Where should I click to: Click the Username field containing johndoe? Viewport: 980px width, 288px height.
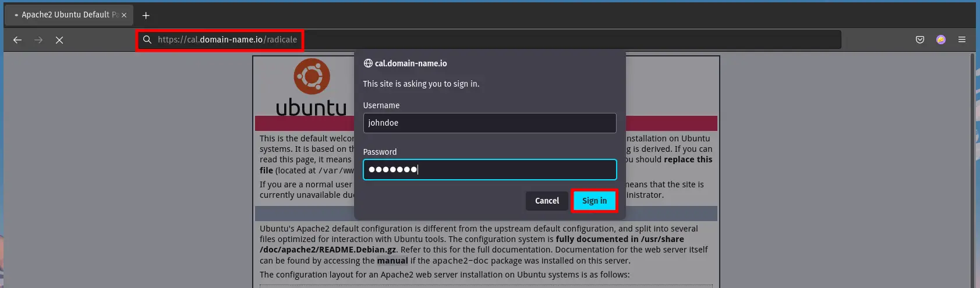tap(490, 123)
